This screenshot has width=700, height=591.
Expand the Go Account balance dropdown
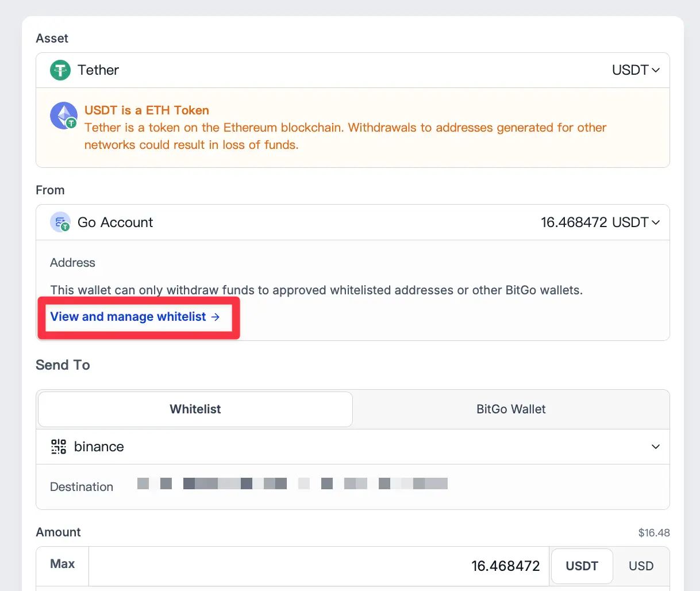(x=656, y=222)
